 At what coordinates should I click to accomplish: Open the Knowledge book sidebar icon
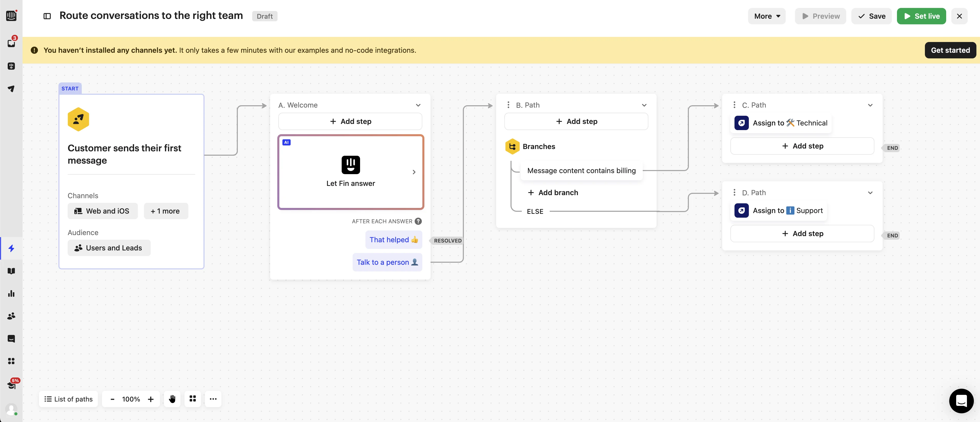click(12, 271)
